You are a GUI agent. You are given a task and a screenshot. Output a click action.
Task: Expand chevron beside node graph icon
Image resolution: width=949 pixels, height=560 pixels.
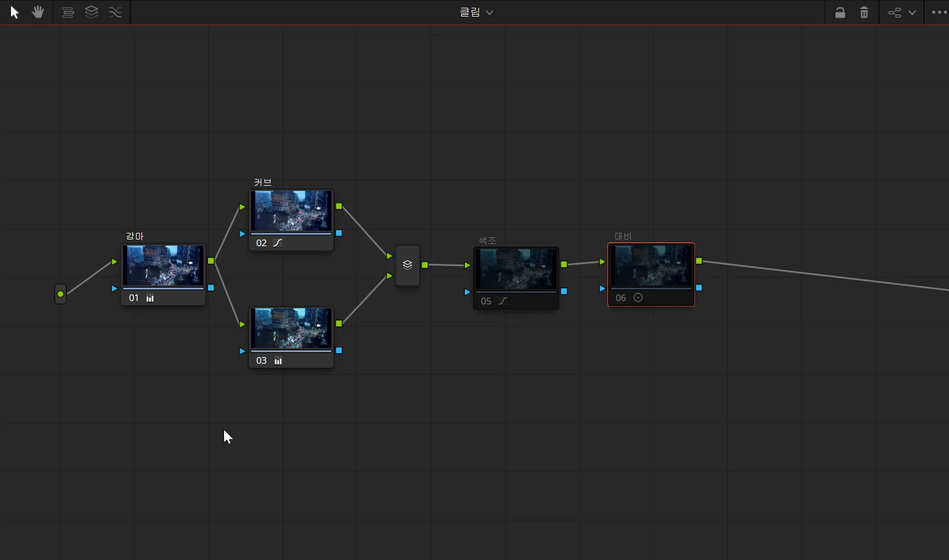(912, 12)
